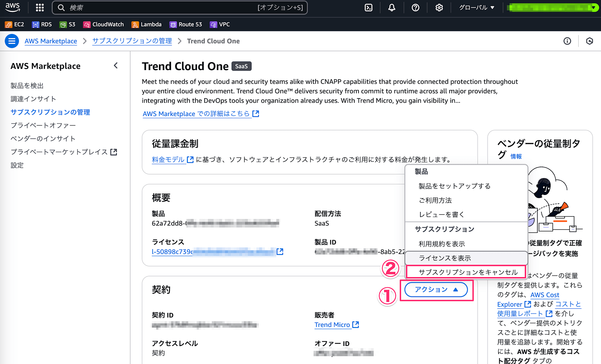The width and height of the screenshot is (601, 364).
Task: Open the グローバル region dropdown
Action: pos(477,8)
